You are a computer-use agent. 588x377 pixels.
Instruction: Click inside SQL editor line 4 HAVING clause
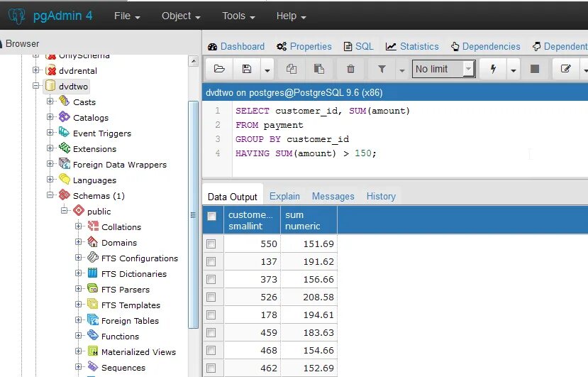(x=306, y=153)
